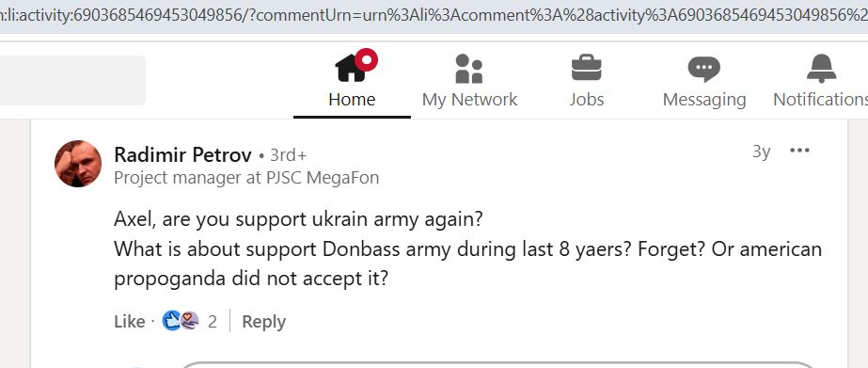Viewport: 868px width, 368px height.
Task: Like Radimir Petrov's comment
Action: 130,322
